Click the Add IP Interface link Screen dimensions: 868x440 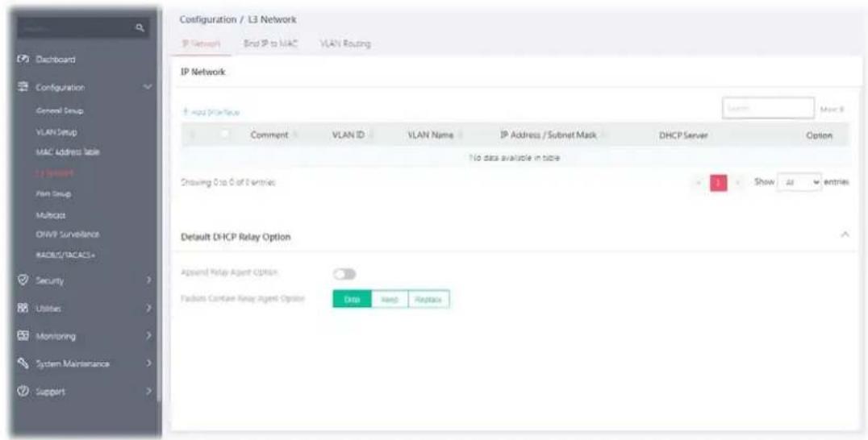211,112
